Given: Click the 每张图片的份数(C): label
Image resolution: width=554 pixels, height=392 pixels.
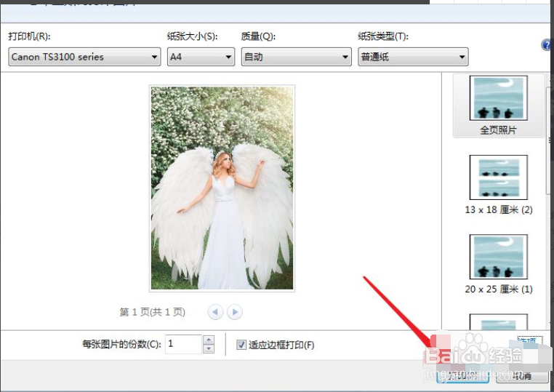Looking at the screenshot, I should click(121, 344).
